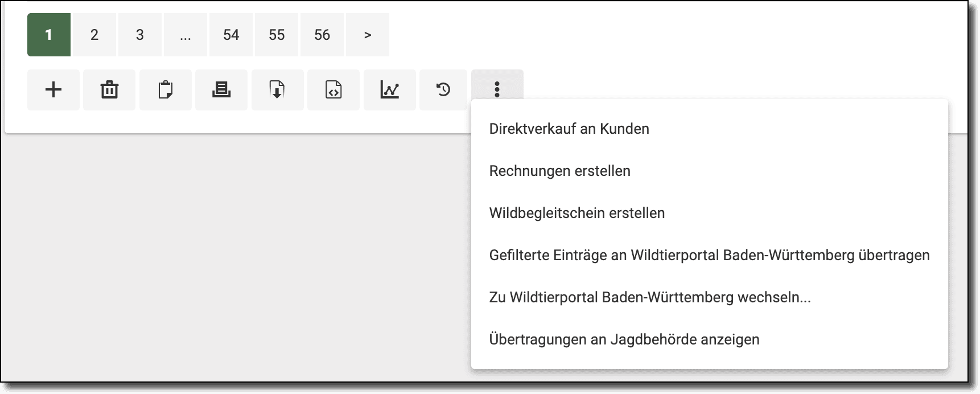Click the file download export icon

coord(277,90)
